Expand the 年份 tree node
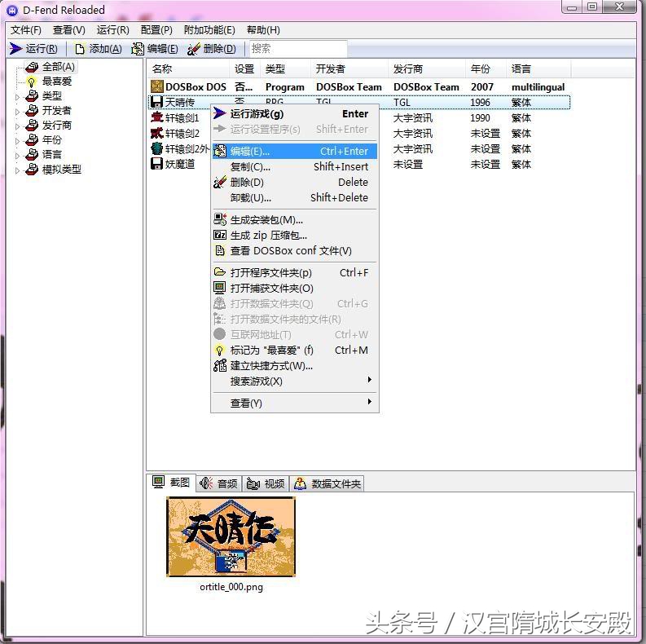This screenshot has height=644, width=646. pos(17,141)
